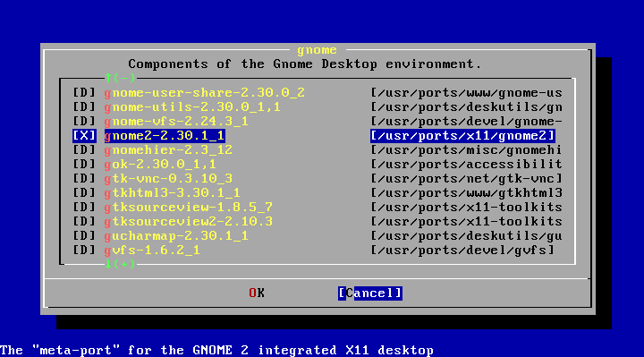
Task: Click the path /usr/ports/misc/gnomehi
Action: (x=467, y=150)
